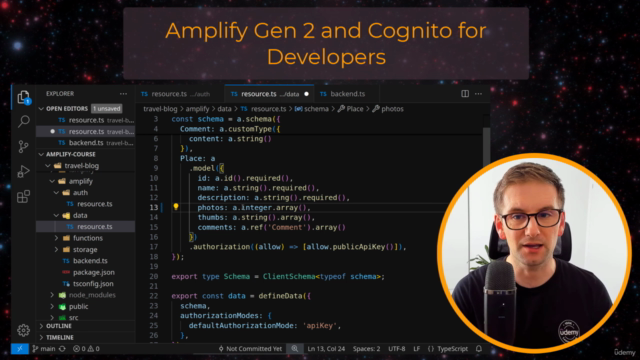This screenshot has height=360, width=640.
Task: Open Explorer panel more actions ellipsis
Action: (x=123, y=94)
